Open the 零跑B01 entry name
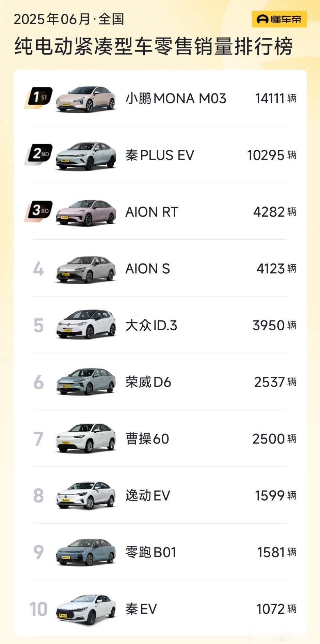Viewport: 320px width, 644px height. click(151, 552)
